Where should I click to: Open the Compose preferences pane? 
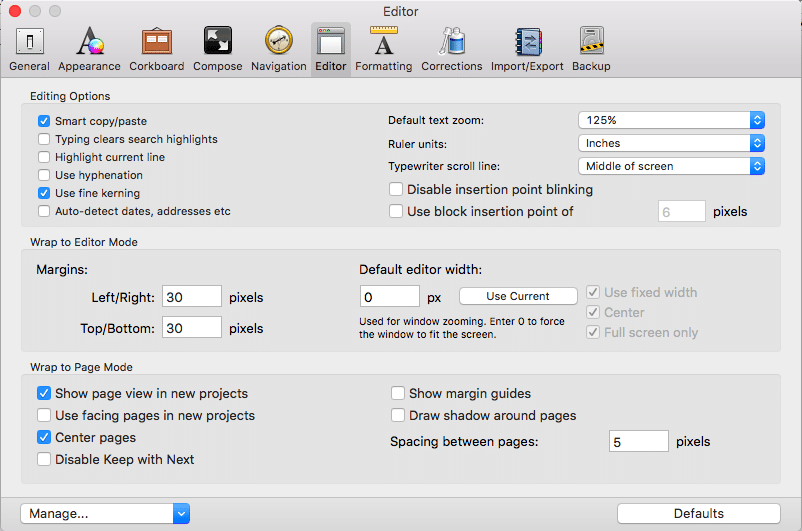coord(217,49)
